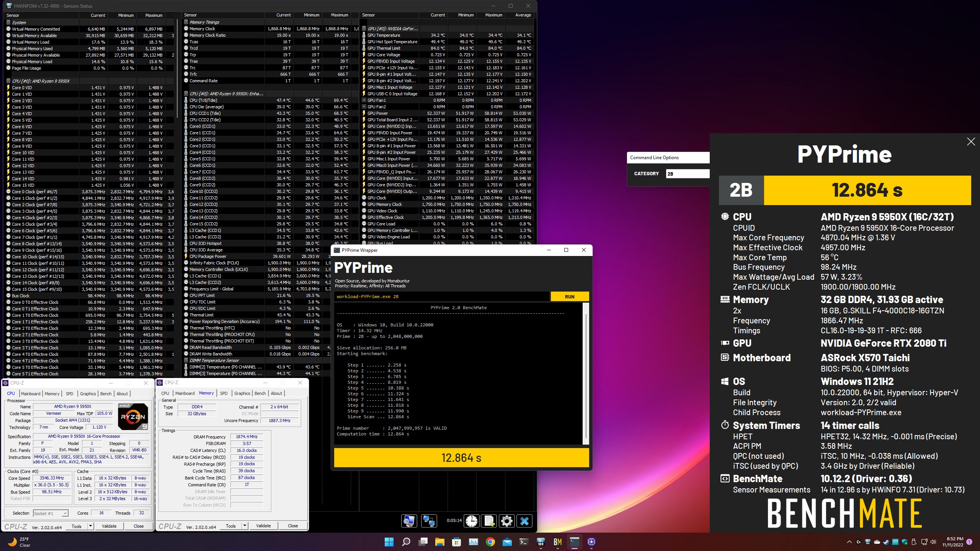This screenshot has width=980, height=551.
Task: Open Socket #1 selection dropdown in CPU-Z
Action: (51, 513)
